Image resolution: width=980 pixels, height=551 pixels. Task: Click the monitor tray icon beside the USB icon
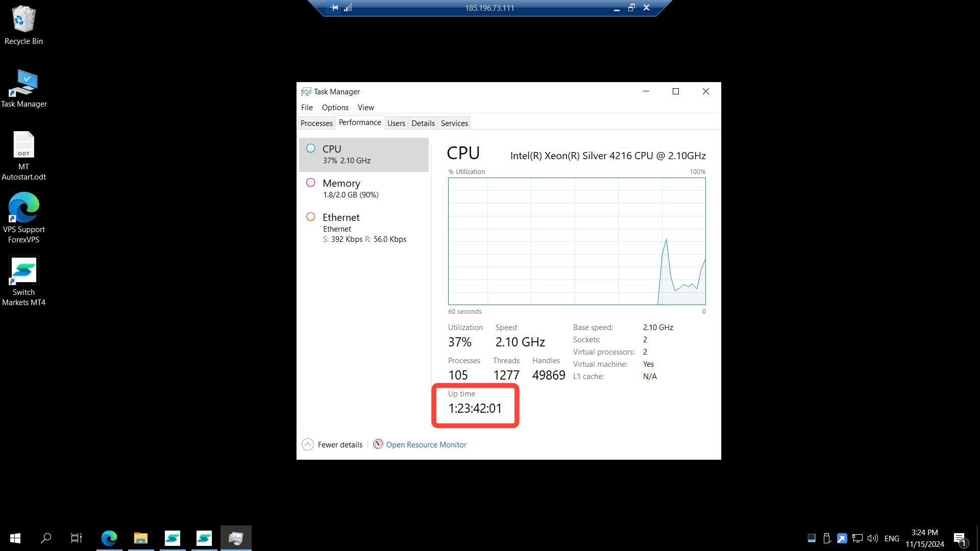pyautogui.click(x=812, y=538)
